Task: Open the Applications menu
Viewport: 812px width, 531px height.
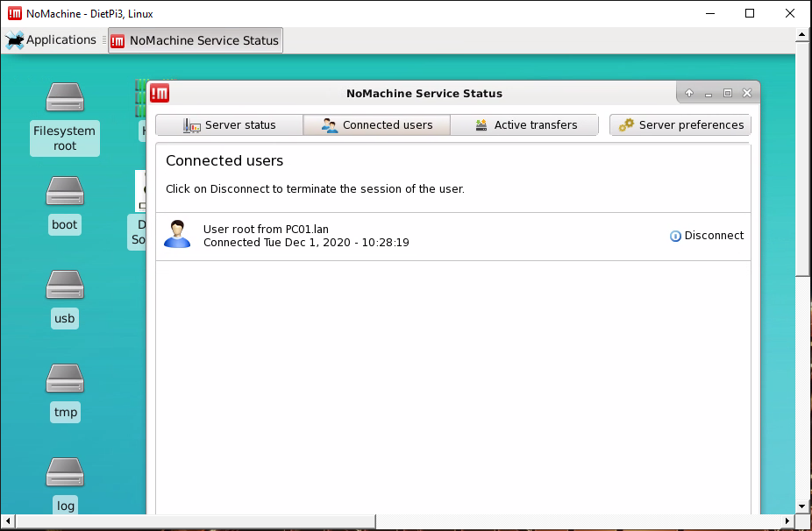Action: tap(51, 39)
